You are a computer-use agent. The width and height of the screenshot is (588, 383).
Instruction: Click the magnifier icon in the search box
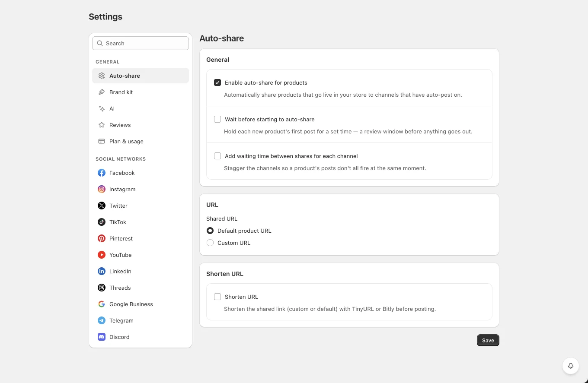point(100,43)
